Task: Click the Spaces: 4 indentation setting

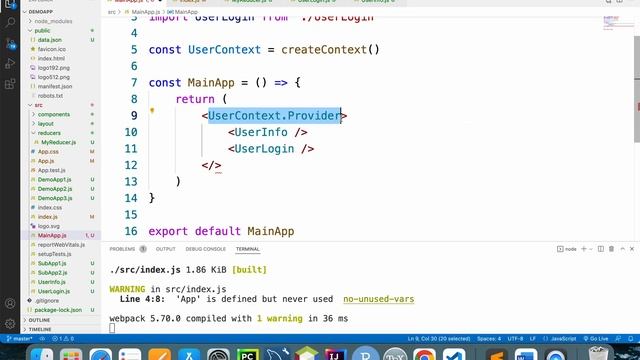Action: pyautogui.click(x=489, y=339)
